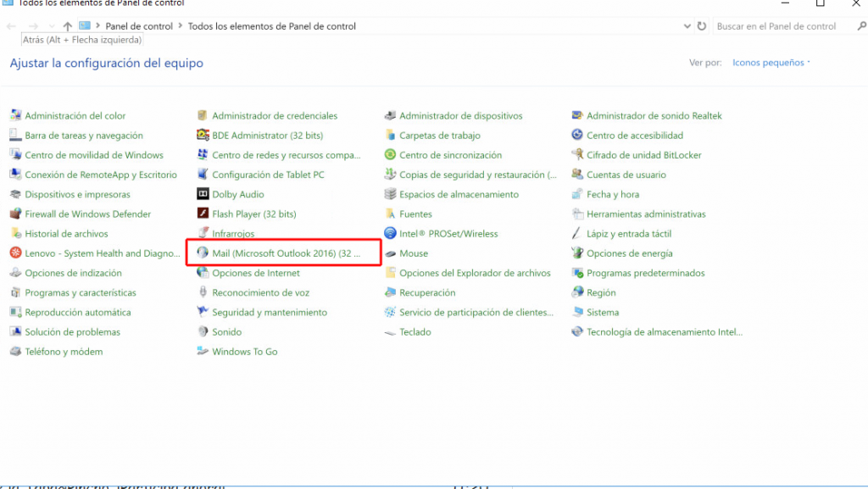Click the Dolby Audio icon
The image size is (868, 489).
click(203, 193)
